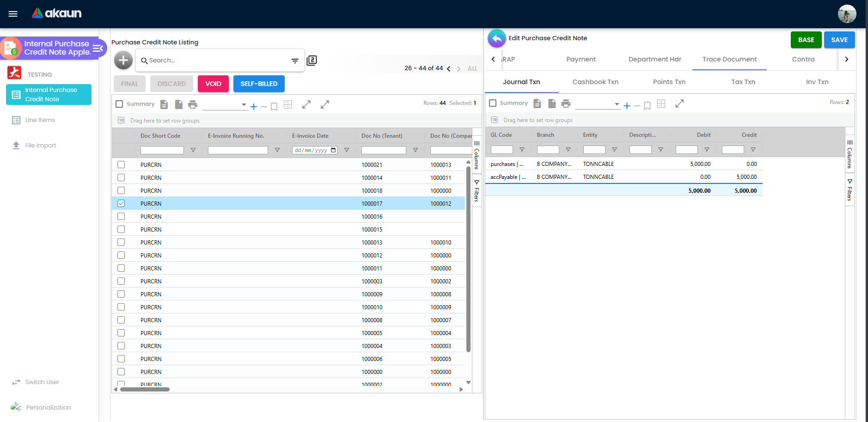
Task: Focus the Search input field
Action: pyautogui.click(x=217, y=61)
